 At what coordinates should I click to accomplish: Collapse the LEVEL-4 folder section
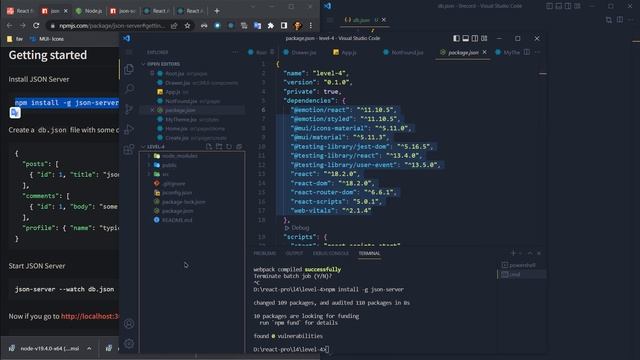(143, 147)
